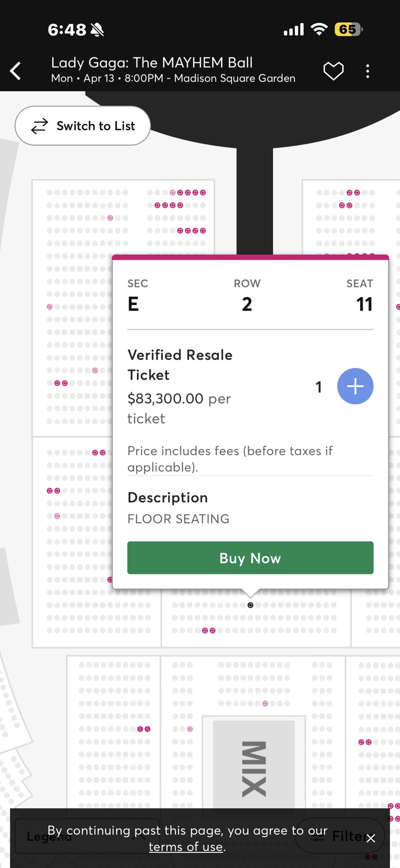Tap the $83,300.00 per ticket price
400x868 pixels.
click(x=179, y=408)
